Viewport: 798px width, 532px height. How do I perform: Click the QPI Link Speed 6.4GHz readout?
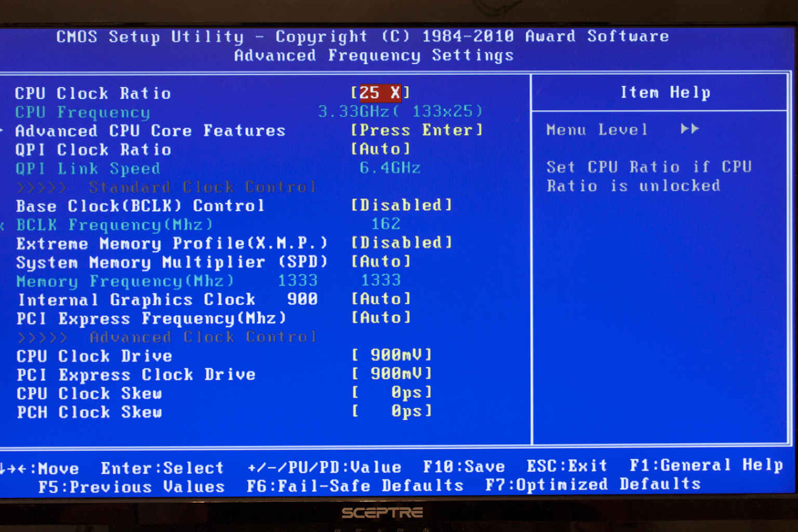tap(390, 168)
